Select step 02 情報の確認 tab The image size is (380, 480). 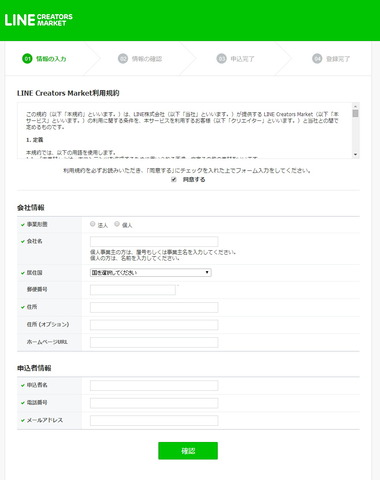[140, 59]
